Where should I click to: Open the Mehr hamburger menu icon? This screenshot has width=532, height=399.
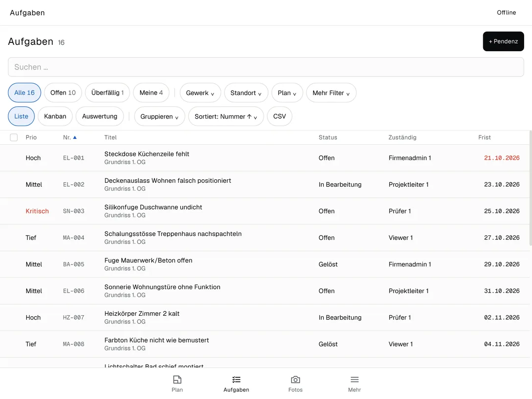[354, 379]
